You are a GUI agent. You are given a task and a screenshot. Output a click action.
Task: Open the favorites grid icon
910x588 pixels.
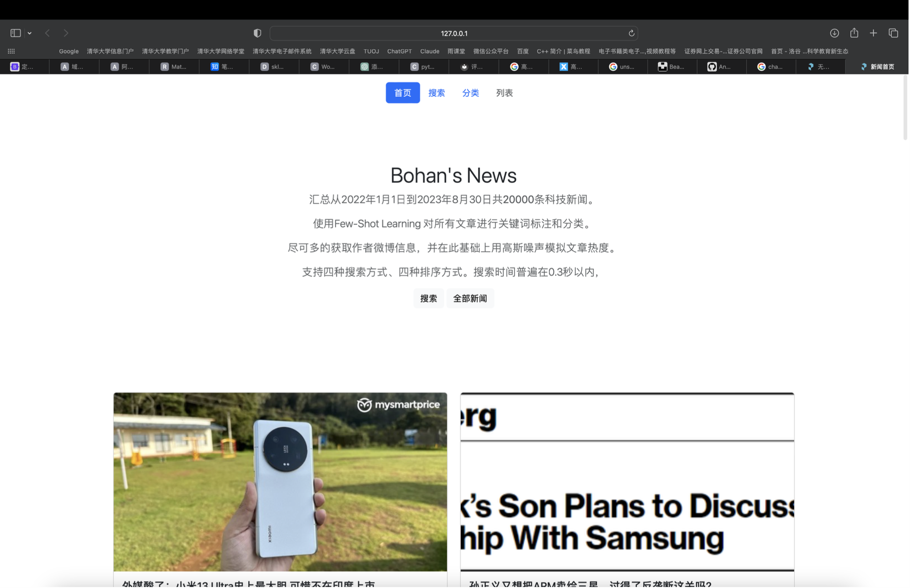[11, 51]
